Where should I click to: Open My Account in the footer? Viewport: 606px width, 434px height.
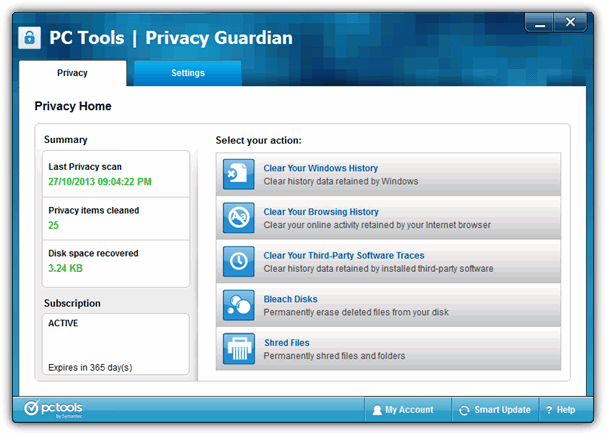[x=408, y=410]
